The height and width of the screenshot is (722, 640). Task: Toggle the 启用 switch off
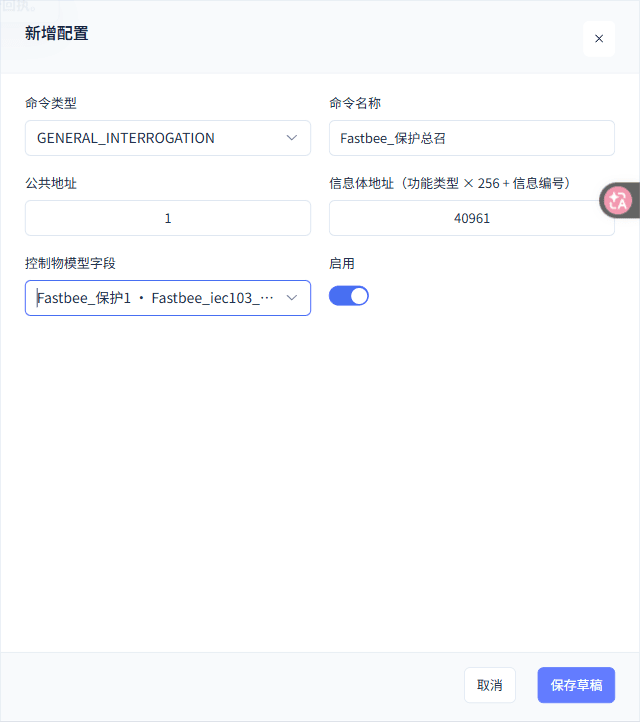point(349,296)
